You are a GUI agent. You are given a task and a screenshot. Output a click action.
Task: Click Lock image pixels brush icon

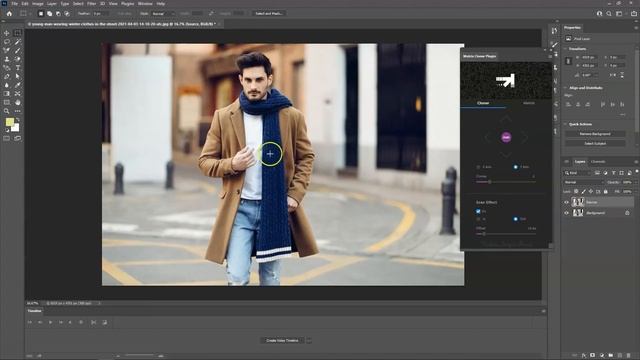[584, 191]
